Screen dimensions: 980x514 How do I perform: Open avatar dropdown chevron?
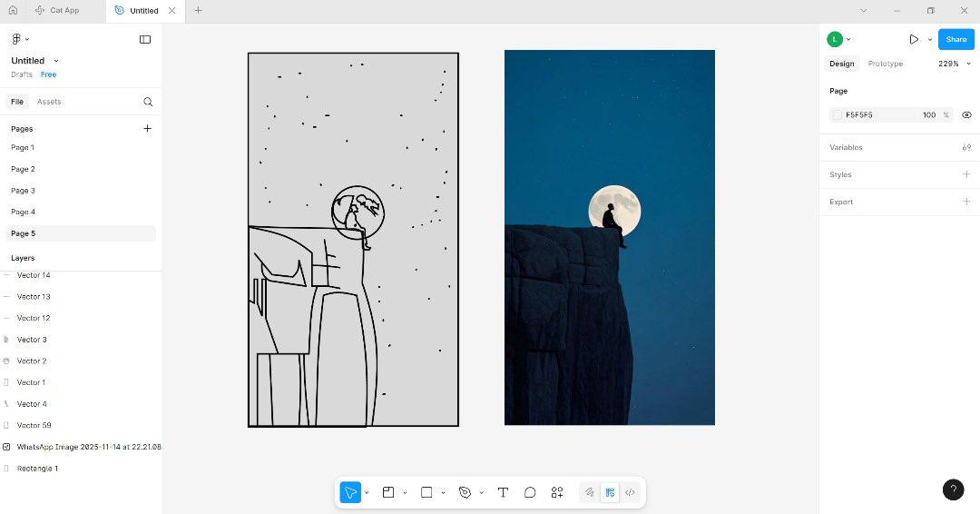click(848, 39)
